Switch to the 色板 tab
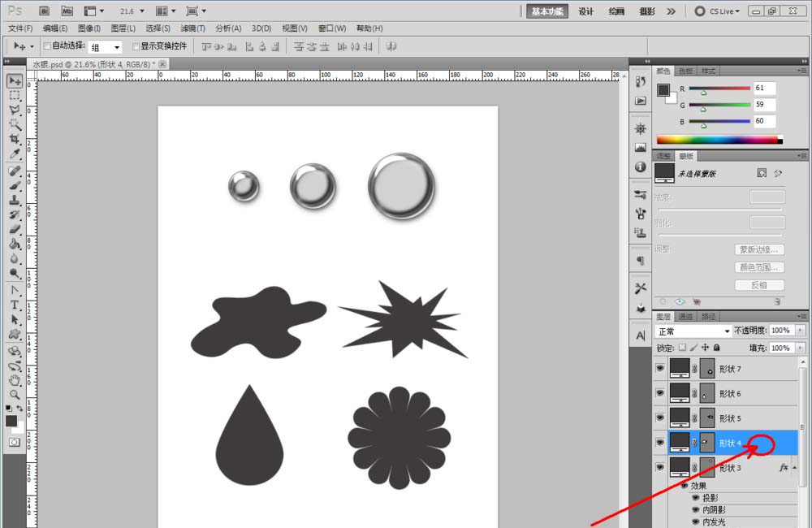This screenshot has width=812, height=528. pos(685,71)
